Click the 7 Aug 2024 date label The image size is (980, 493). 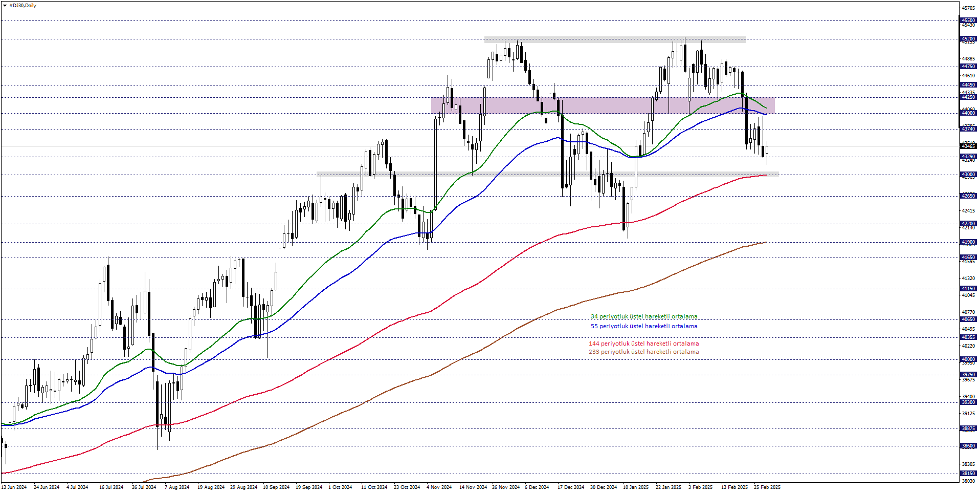[x=177, y=487]
